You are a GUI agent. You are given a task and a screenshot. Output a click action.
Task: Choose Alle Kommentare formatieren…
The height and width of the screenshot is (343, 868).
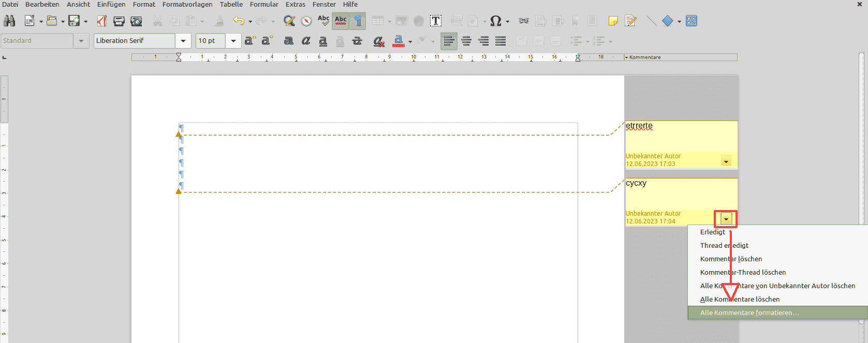pos(777,312)
